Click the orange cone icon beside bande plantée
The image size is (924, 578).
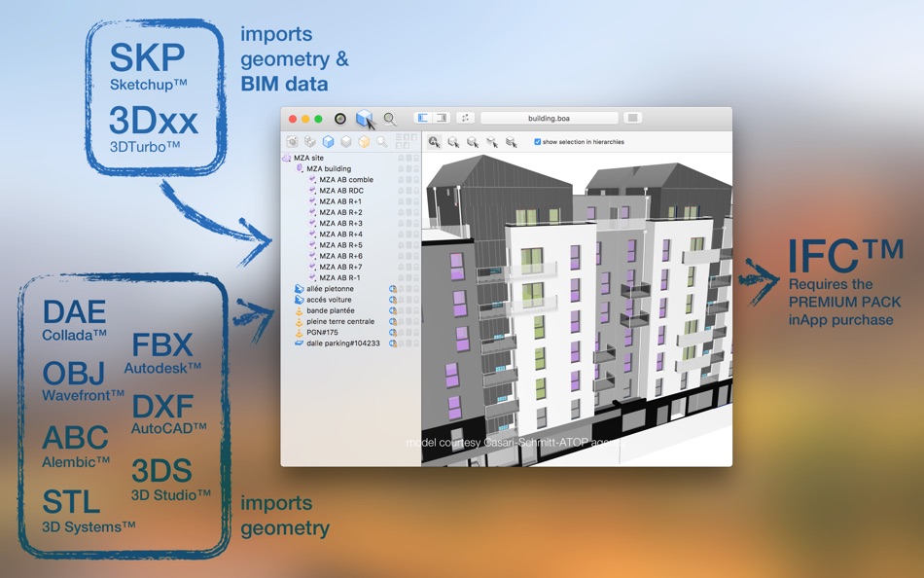299,310
